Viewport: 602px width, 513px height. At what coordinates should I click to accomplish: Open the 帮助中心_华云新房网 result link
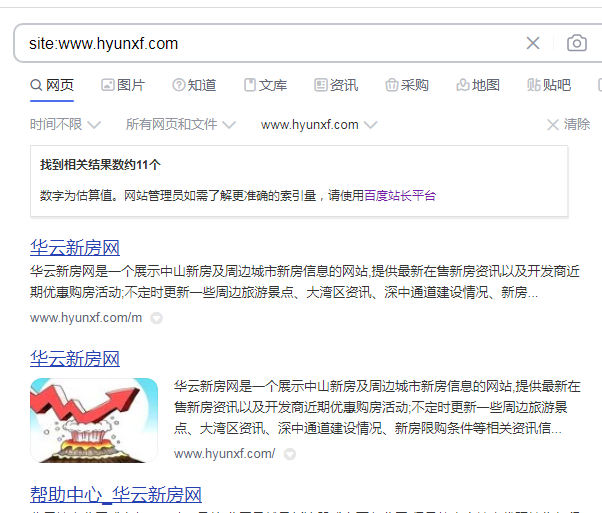click(116, 495)
